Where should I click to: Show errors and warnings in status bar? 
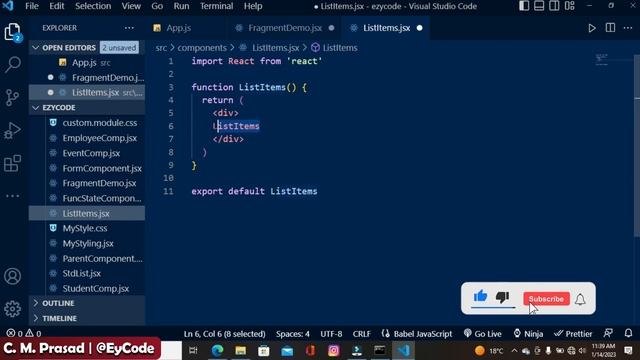pyautogui.click(x=24, y=333)
